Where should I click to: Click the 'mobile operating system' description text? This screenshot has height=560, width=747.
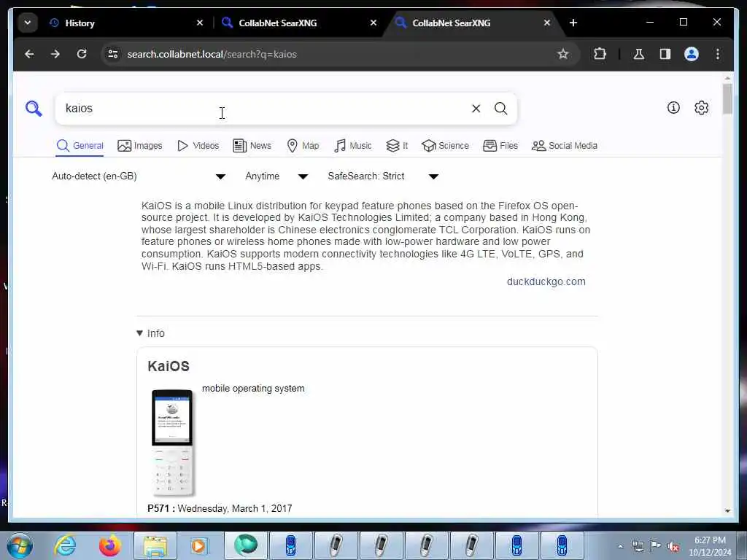click(x=253, y=388)
